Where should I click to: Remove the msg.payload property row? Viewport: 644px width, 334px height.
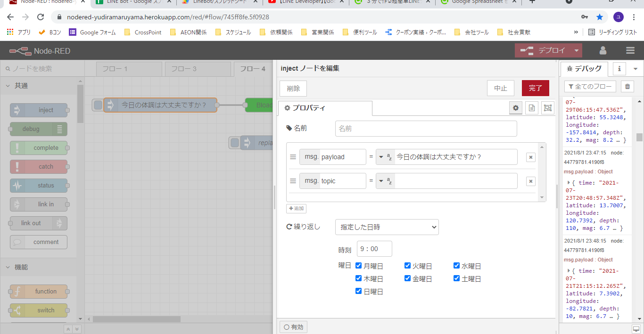[x=530, y=157]
